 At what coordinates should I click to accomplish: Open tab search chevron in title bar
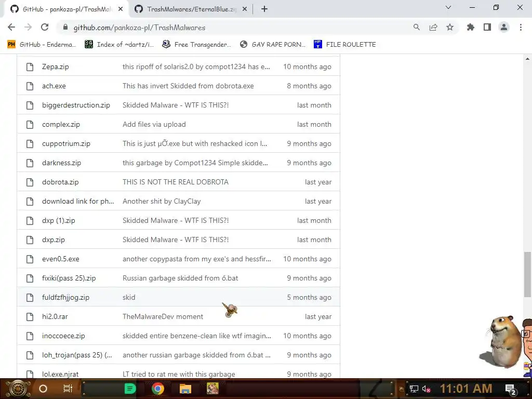(x=448, y=7)
